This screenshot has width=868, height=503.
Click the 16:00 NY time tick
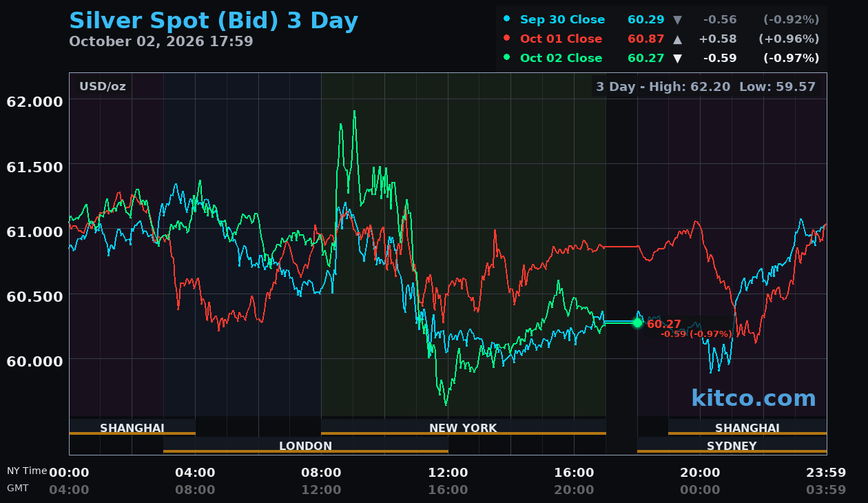(x=574, y=473)
